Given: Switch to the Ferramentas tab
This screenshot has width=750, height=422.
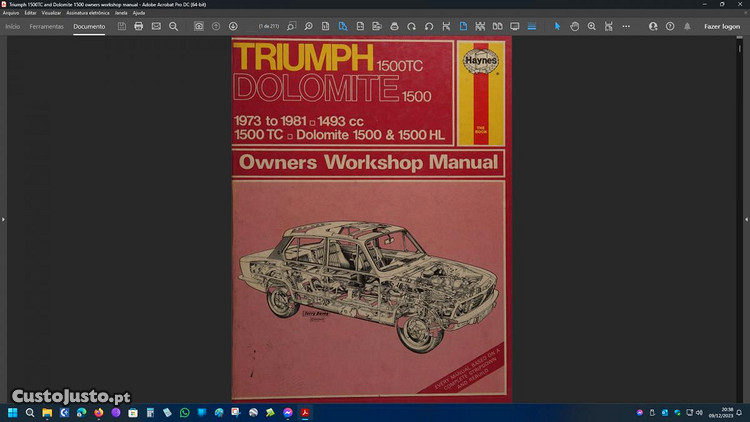Looking at the screenshot, I should (46, 26).
